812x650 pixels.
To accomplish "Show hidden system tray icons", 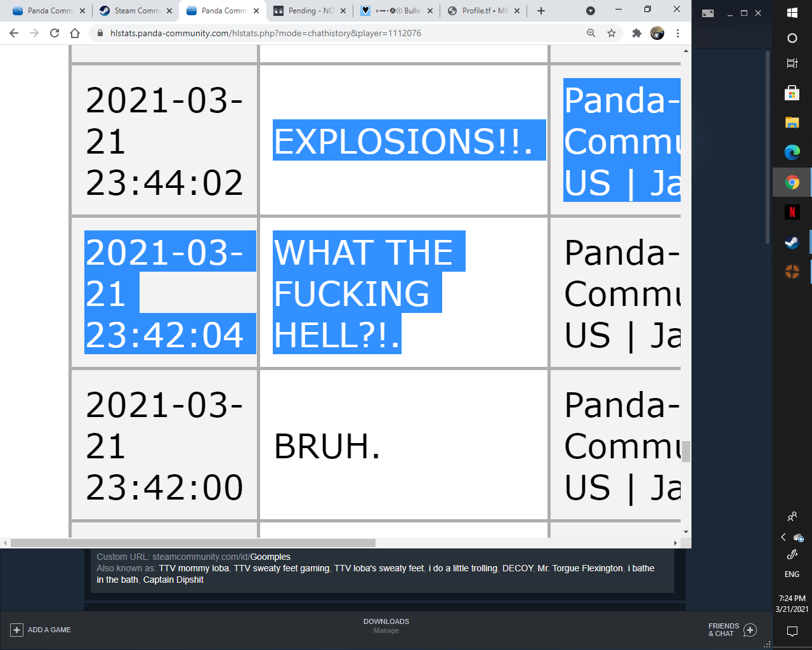I will (x=783, y=537).
